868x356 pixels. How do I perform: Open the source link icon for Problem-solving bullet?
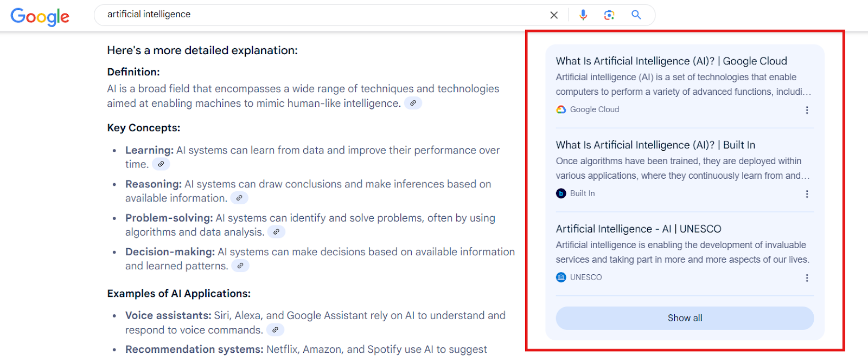click(x=276, y=232)
